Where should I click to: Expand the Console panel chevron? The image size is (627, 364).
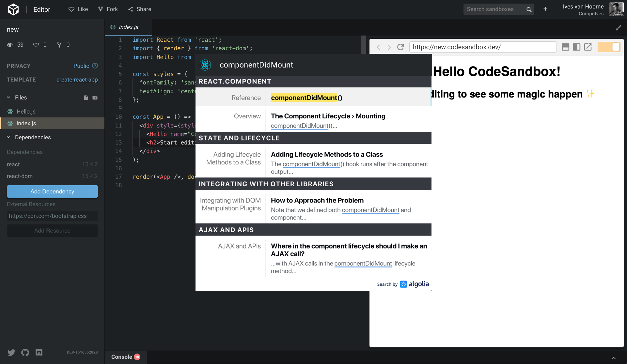tap(613, 358)
